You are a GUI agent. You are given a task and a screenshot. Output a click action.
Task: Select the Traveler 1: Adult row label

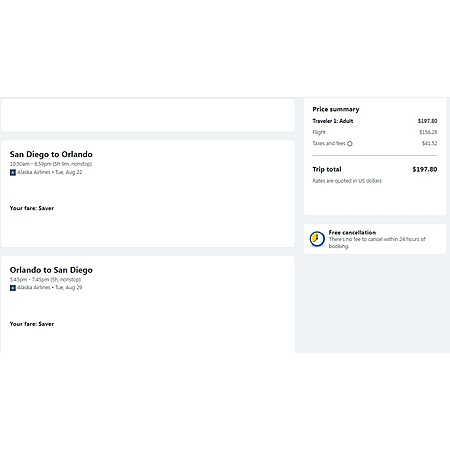pos(333,121)
